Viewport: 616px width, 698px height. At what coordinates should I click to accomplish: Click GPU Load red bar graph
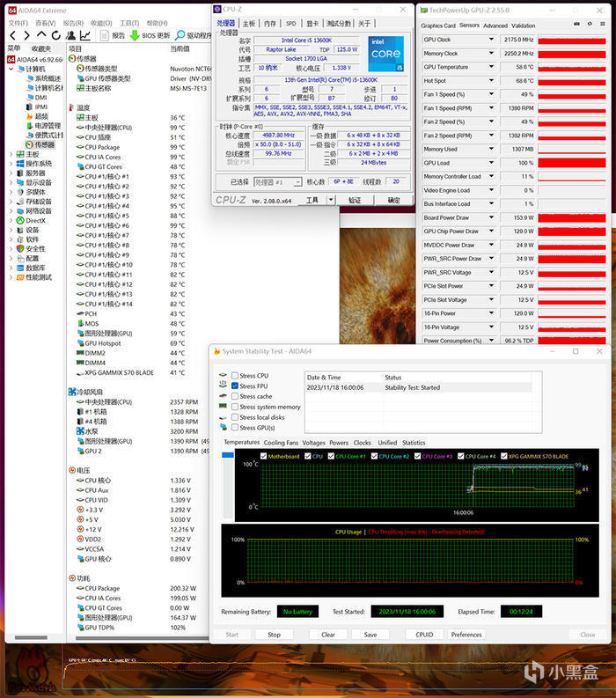point(571,163)
